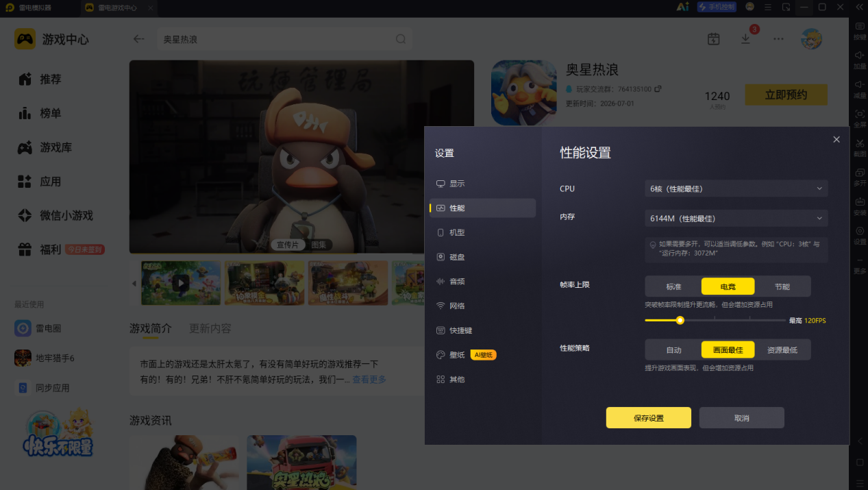Open the calendar reservation icon

713,39
